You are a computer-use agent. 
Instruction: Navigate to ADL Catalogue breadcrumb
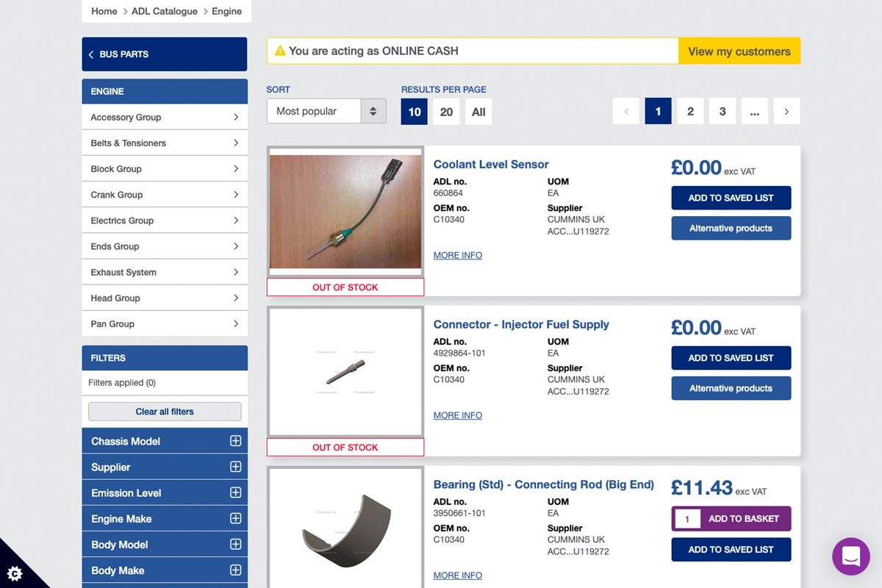coord(164,11)
